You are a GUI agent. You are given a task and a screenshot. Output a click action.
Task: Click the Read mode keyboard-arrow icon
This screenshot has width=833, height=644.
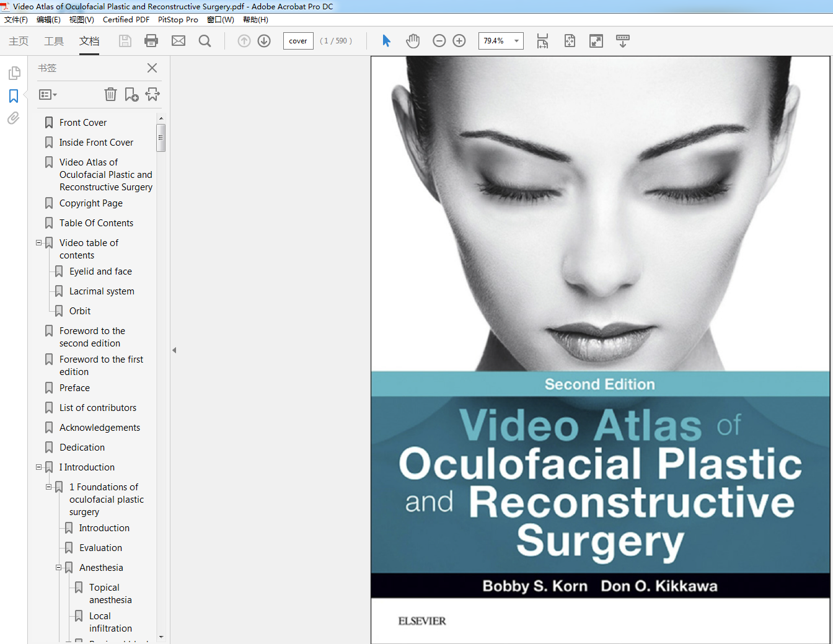click(623, 41)
